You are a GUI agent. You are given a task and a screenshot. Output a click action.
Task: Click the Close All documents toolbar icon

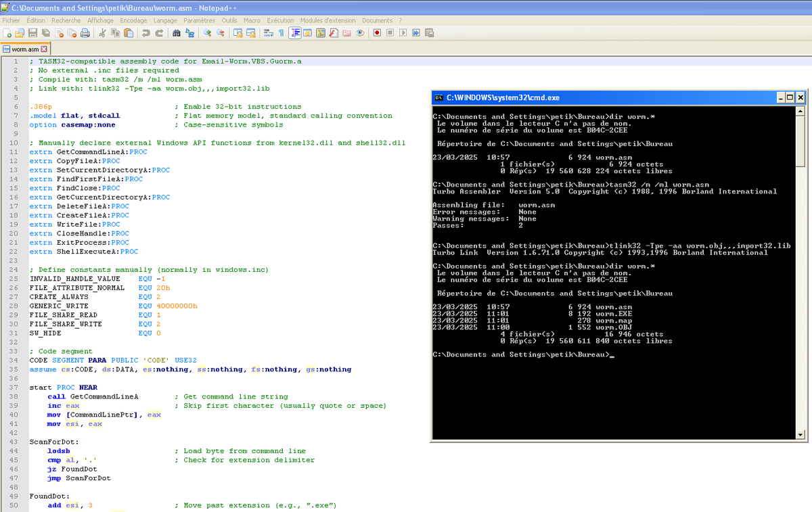click(x=72, y=32)
